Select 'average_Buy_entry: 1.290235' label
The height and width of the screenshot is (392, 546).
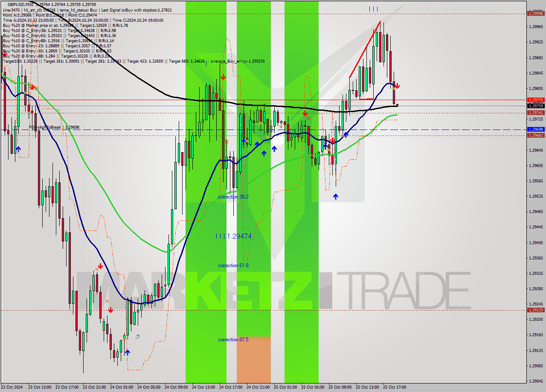pyautogui.click(x=238, y=61)
